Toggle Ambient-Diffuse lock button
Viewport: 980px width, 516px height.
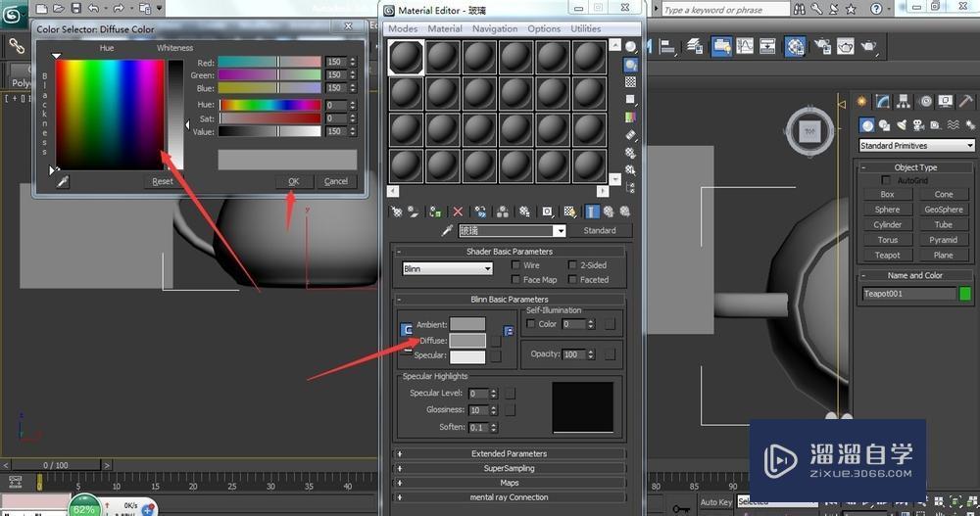pos(406,329)
